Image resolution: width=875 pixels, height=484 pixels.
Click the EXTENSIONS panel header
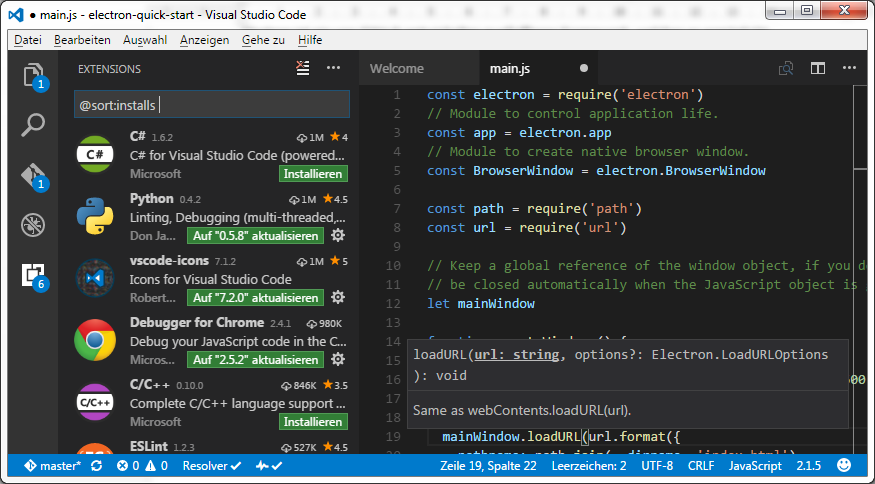109,69
